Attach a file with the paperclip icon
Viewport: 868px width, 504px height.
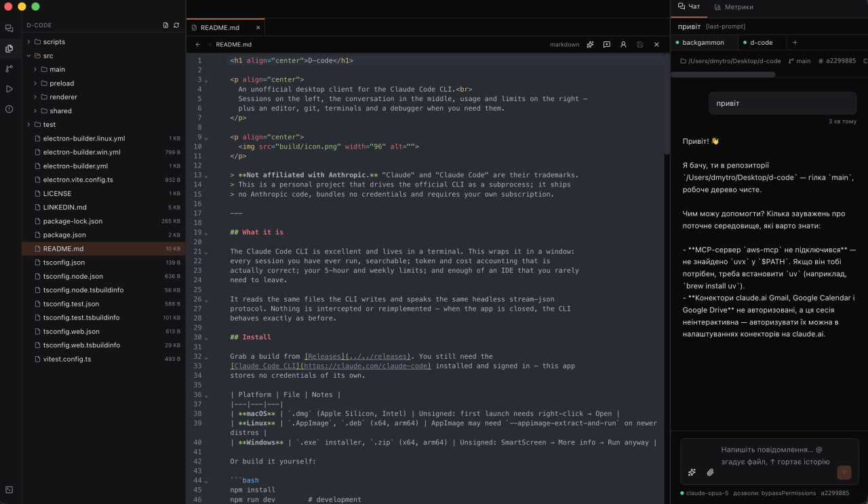(710, 472)
